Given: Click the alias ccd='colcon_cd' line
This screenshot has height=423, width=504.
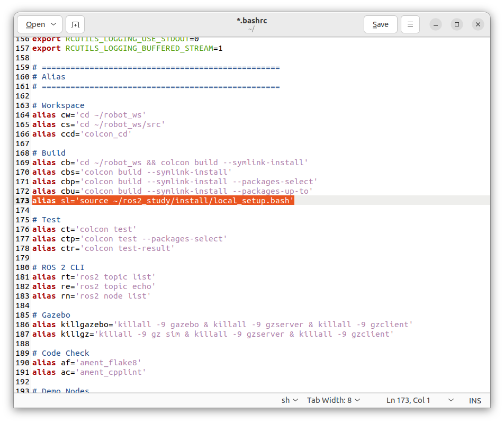Looking at the screenshot, I should [x=82, y=134].
